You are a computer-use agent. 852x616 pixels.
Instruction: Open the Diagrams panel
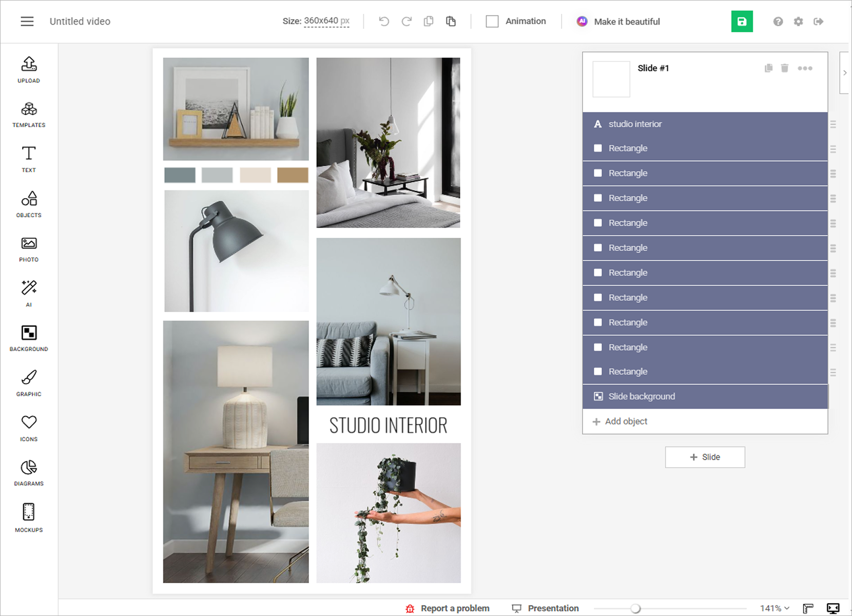coord(29,473)
